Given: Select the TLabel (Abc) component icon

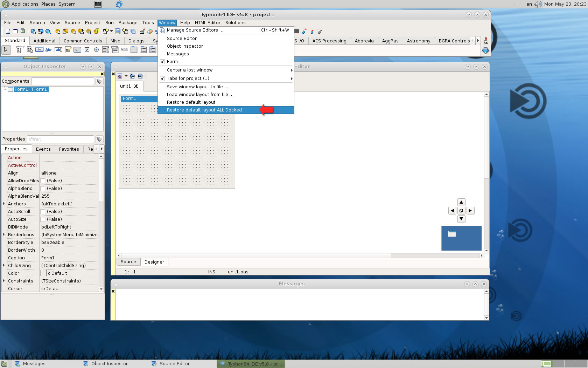Looking at the screenshot, I should tap(49, 50).
